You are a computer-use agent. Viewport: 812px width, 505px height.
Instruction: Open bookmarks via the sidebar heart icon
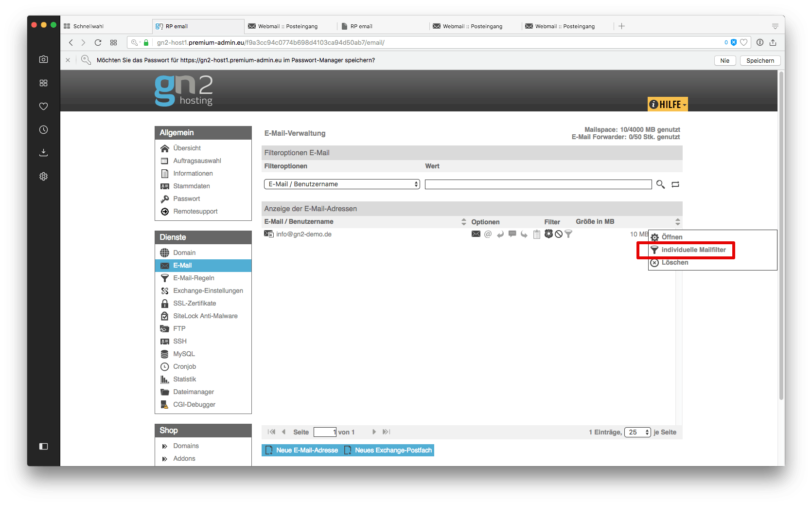[43, 106]
